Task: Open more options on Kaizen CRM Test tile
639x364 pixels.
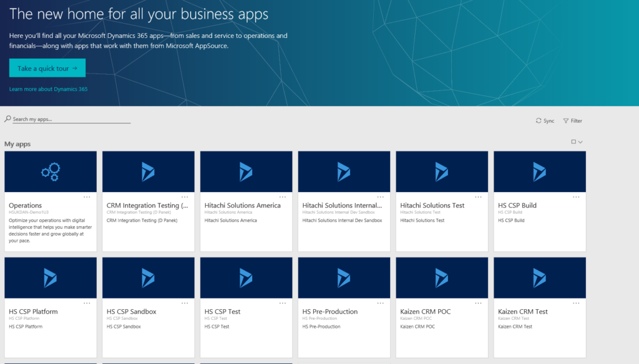Action: tap(576, 303)
